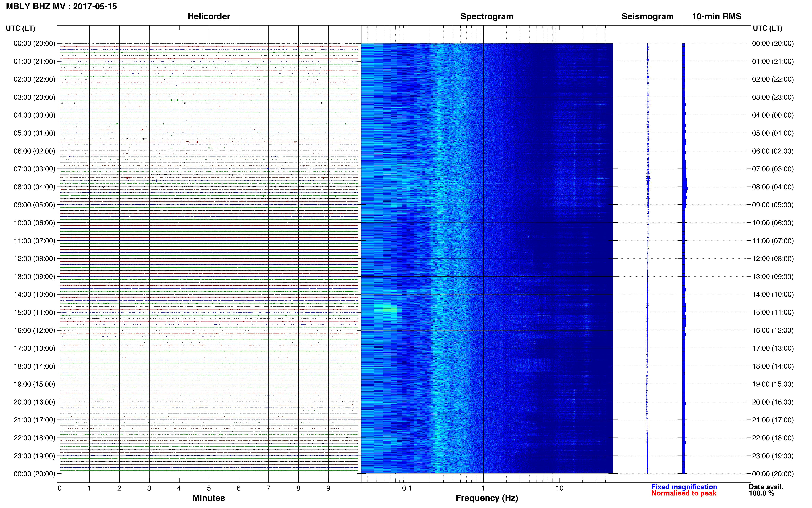This screenshot has width=812, height=508.
Task: Click right axis label 03:00 (23:00)
Action: pos(773,97)
